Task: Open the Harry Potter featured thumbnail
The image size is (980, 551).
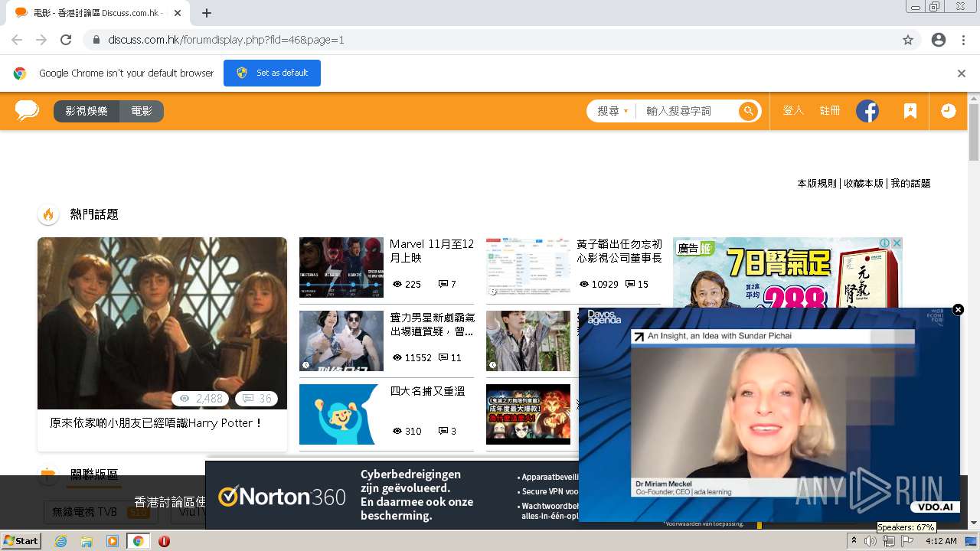Action: [162, 323]
